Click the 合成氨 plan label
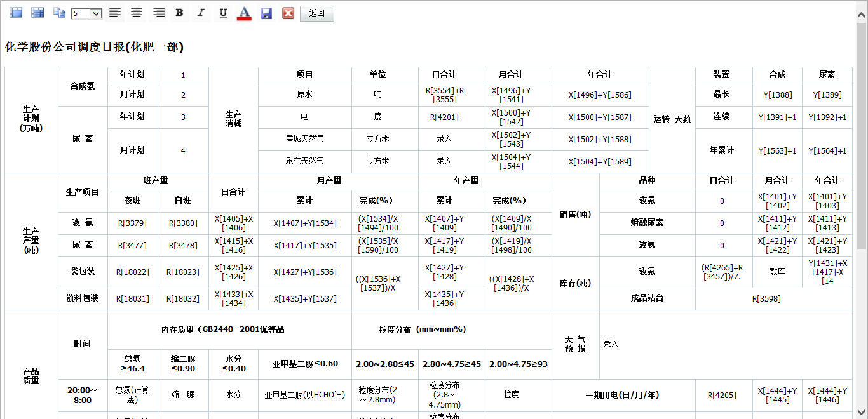The width and height of the screenshot is (868, 419). (83, 86)
